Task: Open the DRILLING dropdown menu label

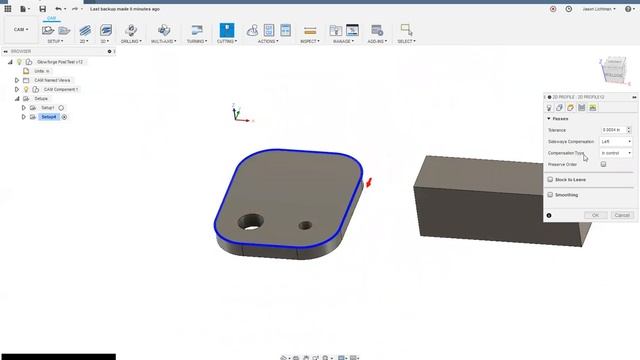Action: [131, 41]
